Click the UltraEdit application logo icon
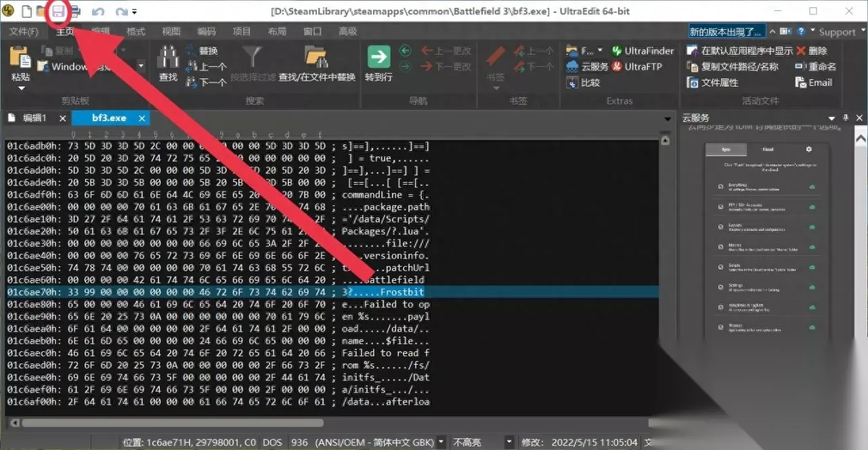 [x=9, y=11]
